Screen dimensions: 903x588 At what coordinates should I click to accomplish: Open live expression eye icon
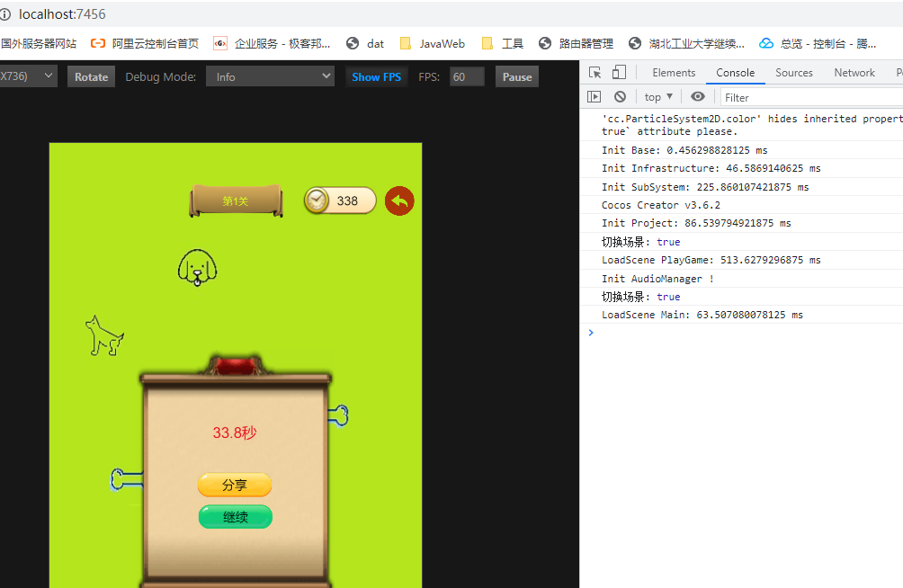697,97
